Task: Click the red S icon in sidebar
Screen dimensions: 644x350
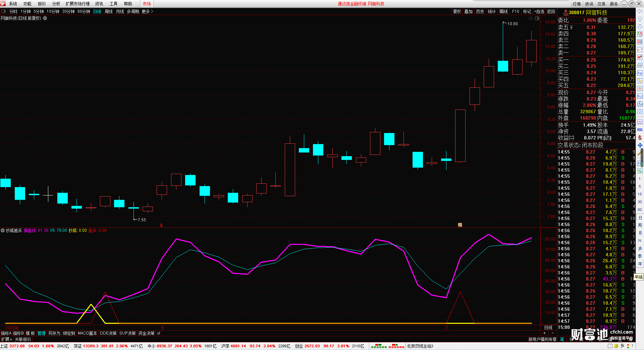Action: 640,137
